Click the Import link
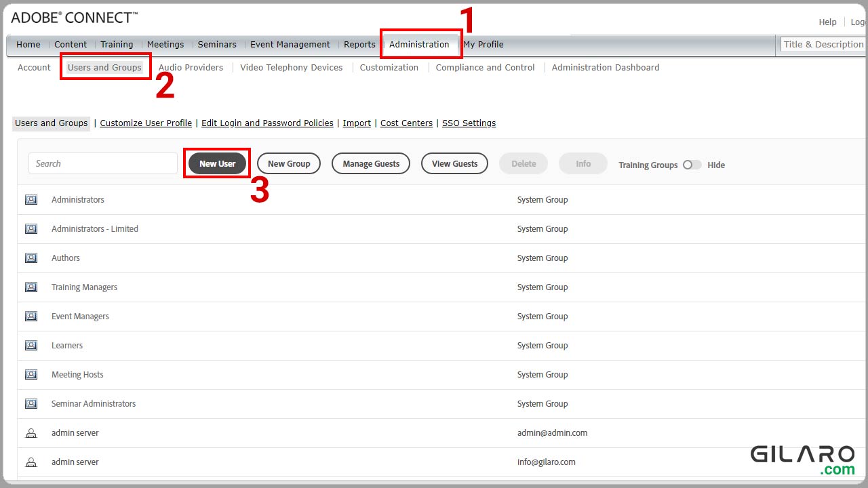 pyautogui.click(x=357, y=123)
